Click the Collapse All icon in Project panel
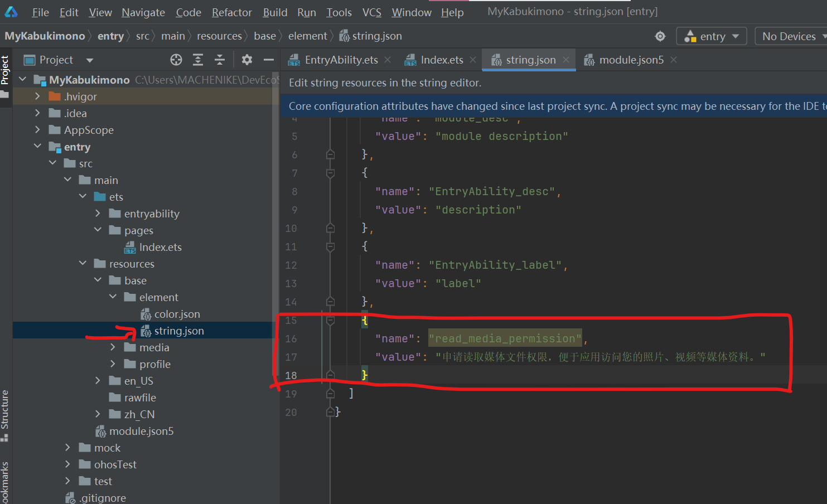The width and height of the screenshot is (827, 504). pyautogui.click(x=220, y=60)
